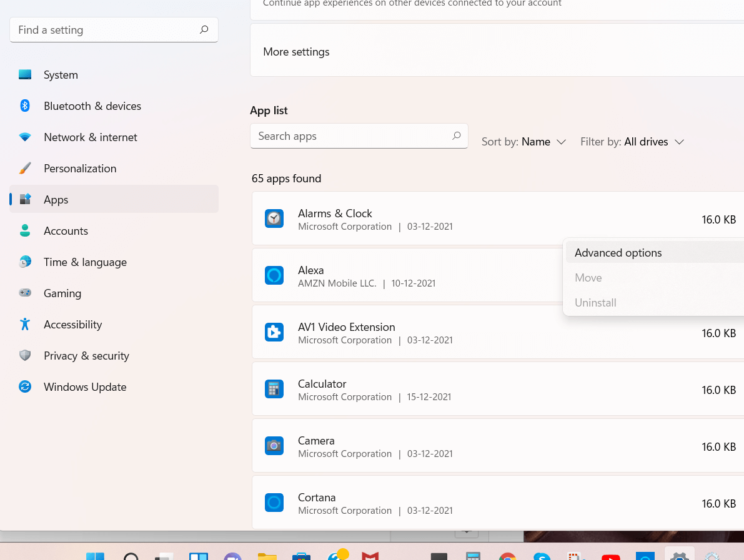The height and width of the screenshot is (560, 744).
Task: Open Privacy & security settings
Action: coord(86,356)
